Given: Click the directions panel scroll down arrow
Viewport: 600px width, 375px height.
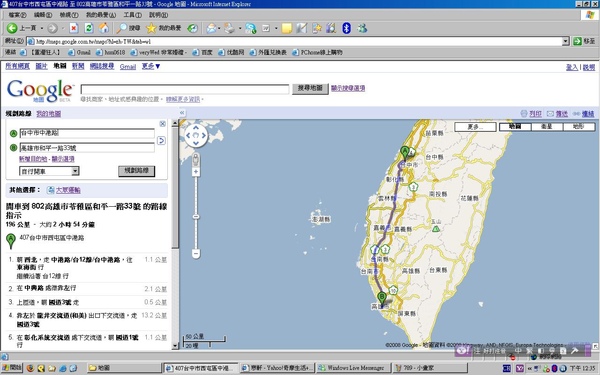Looking at the screenshot, I should [175, 346].
